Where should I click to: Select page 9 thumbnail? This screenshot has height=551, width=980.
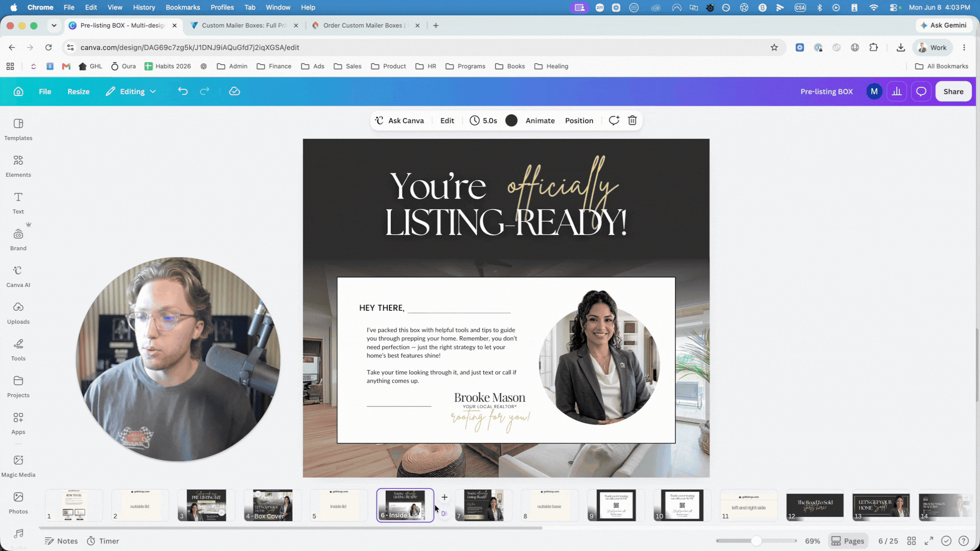616,505
